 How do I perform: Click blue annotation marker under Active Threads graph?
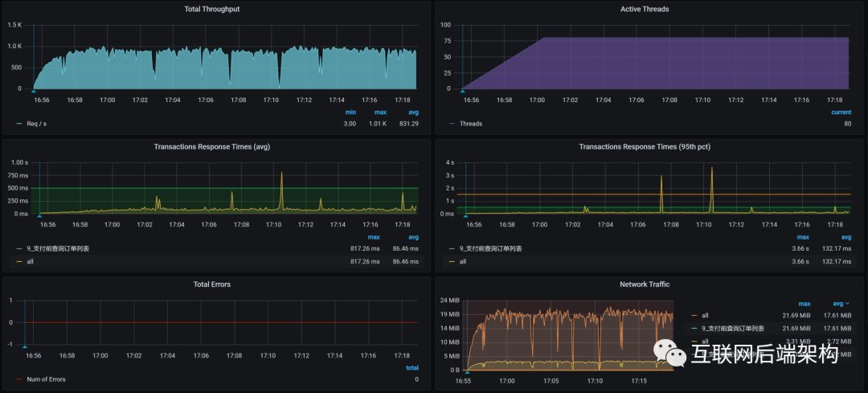[x=463, y=91]
